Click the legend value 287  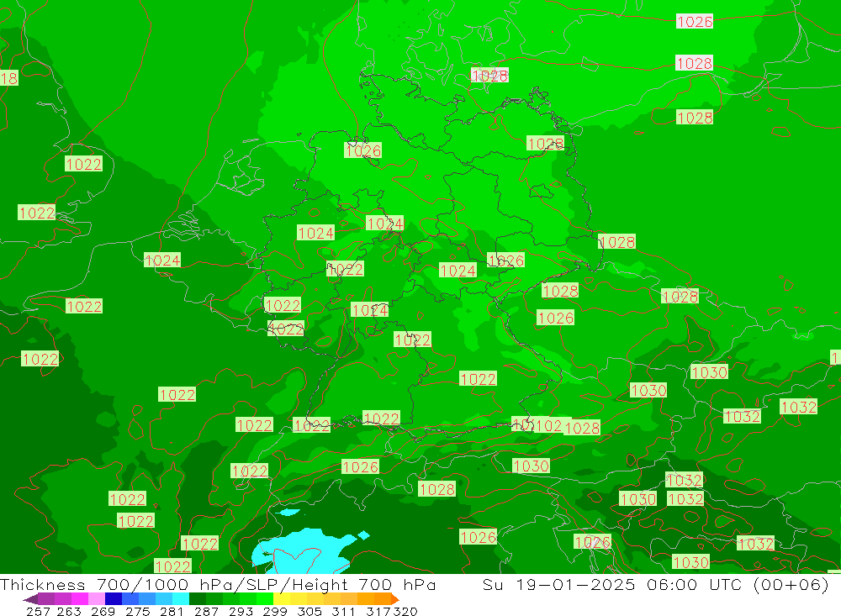[206, 611]
